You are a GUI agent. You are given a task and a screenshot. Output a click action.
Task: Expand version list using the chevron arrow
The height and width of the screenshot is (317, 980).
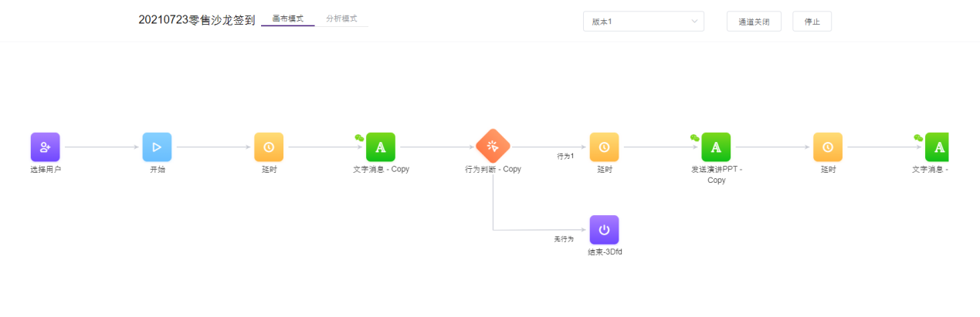coord(694,22)
